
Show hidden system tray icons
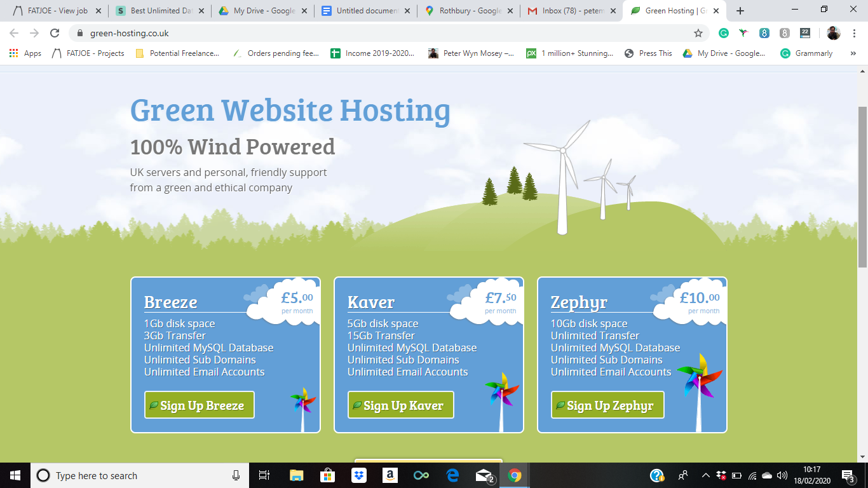pos(705,475)
